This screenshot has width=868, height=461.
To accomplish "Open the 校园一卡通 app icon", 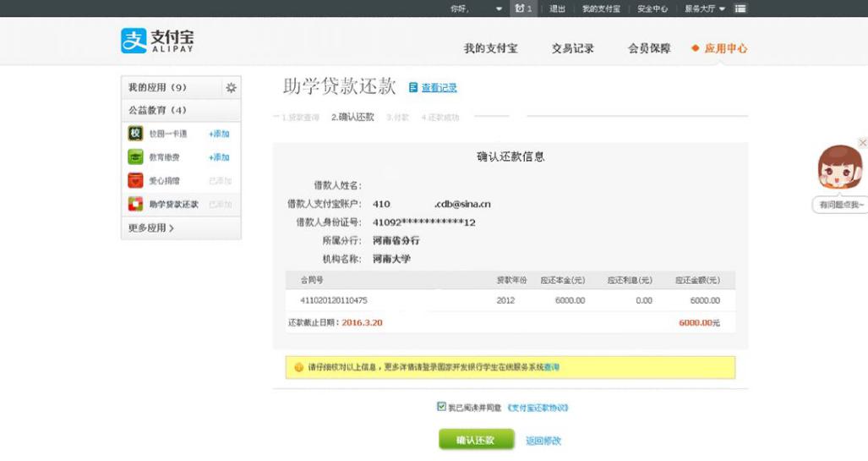I will (x=135, y=134).
